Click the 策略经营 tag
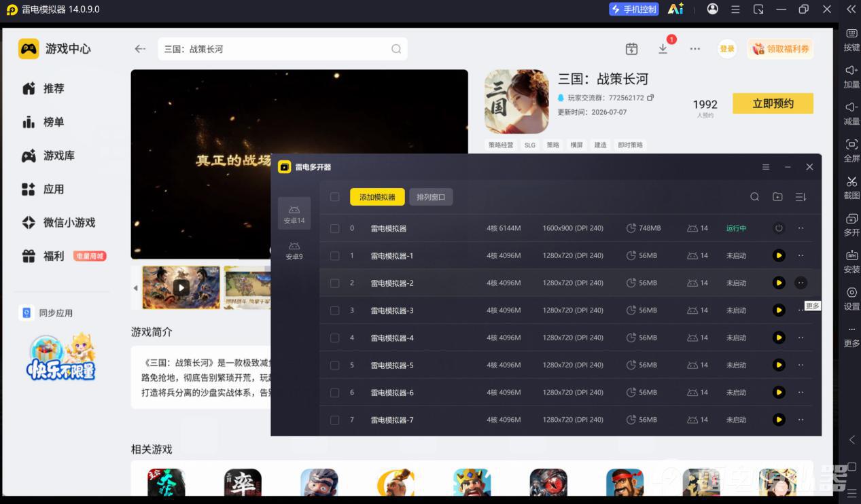This screenshot has height=504, width=861. click(x=501, y=145)
